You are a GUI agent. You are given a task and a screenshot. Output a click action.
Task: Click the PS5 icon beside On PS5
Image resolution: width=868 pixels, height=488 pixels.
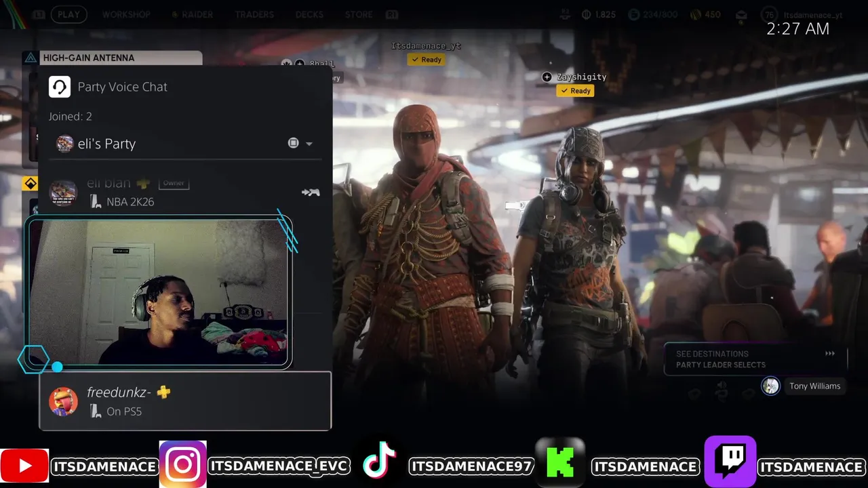pyautogui.click(x=96, y=411)
